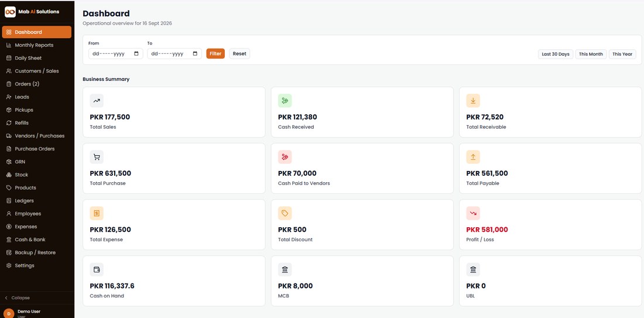
Task: Click the PKR 631,500 Total Purchase value
Action: click(x=111, y=173)
